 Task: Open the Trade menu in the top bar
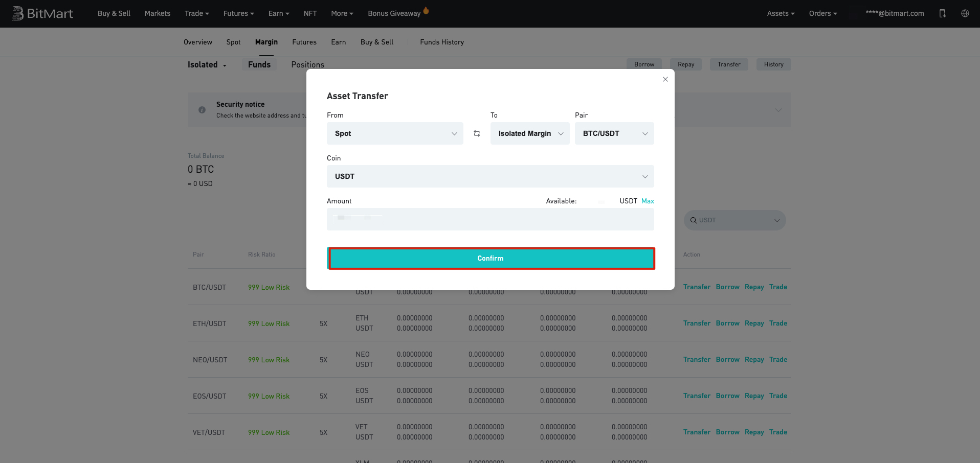coord(197,13)
